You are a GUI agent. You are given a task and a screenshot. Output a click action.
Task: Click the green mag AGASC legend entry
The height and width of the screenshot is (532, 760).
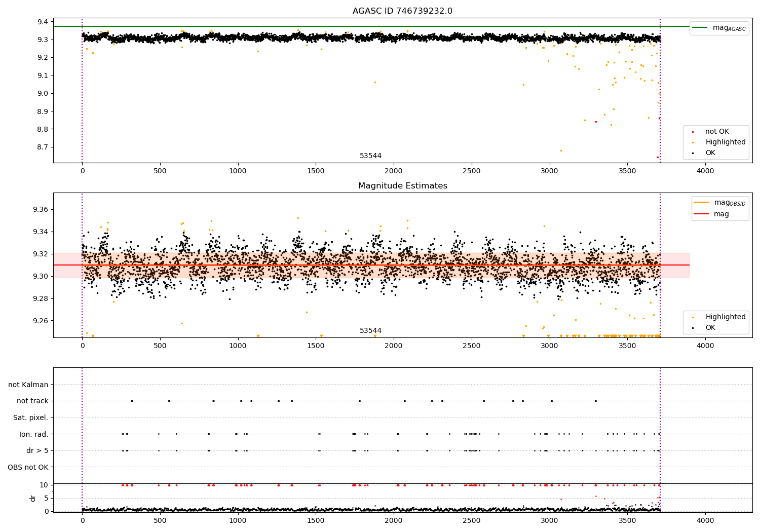click(x=719, y=28)
